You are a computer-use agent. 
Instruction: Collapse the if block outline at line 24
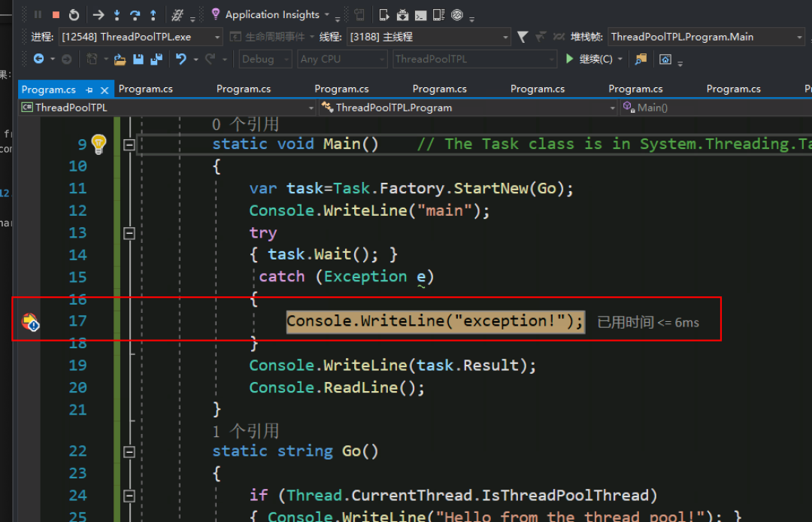(129, 496)
